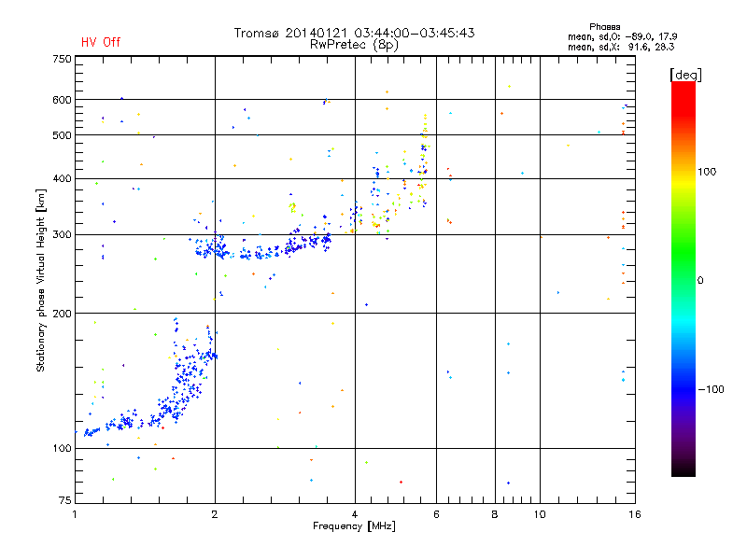Select the 'mean, sd,O: -89.0, 17.9' line
Viewport: 747px width, 560px height.
(622, 36)
